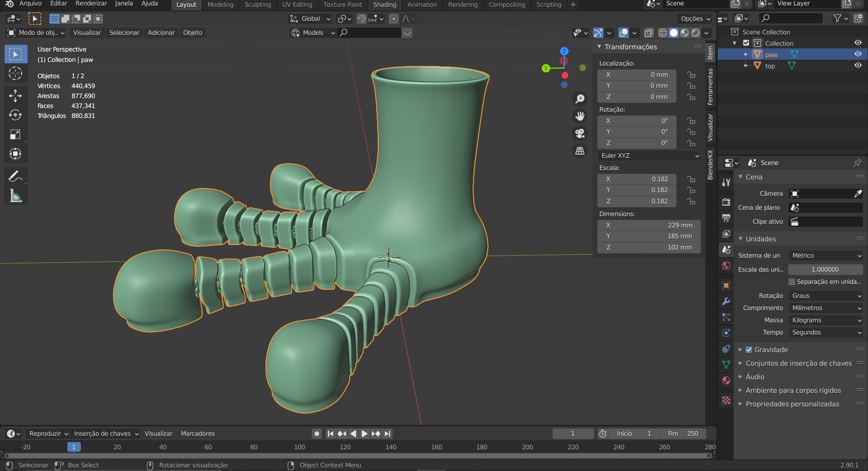
Task: Open the World properties globe icon
Action: click(x=726, y=265)
